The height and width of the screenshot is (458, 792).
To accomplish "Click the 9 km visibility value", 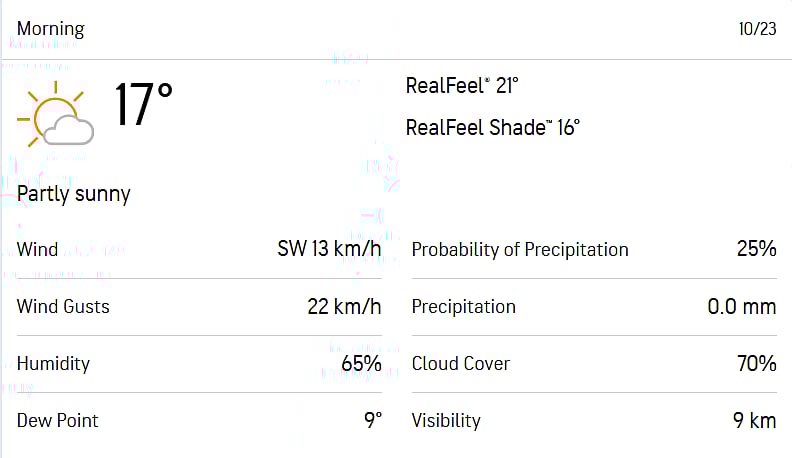I will pyautogui.click(x=754, y=420).
